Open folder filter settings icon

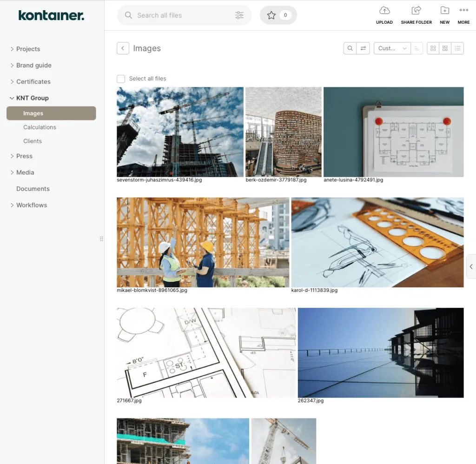[x=363, y=48]
